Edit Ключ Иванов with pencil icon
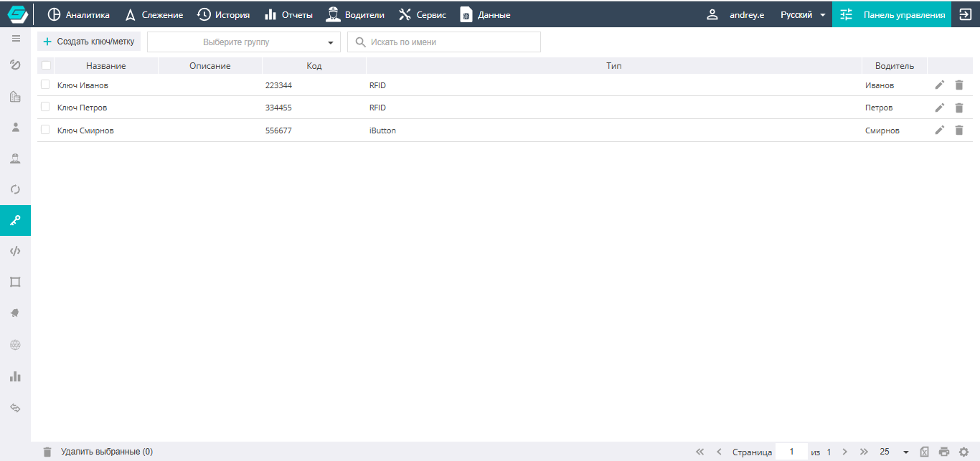Viewport: 980px width, 461px height. tap(940, 85)
